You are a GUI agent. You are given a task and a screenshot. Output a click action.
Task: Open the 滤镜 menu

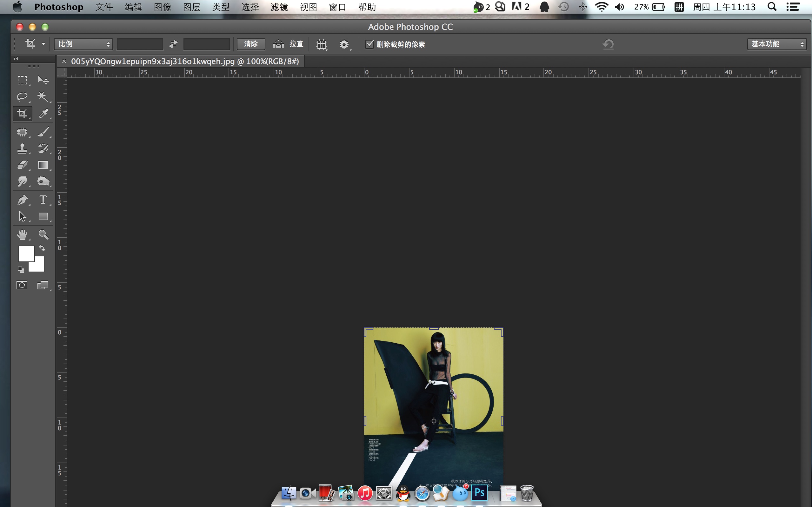tap(279, 7)
